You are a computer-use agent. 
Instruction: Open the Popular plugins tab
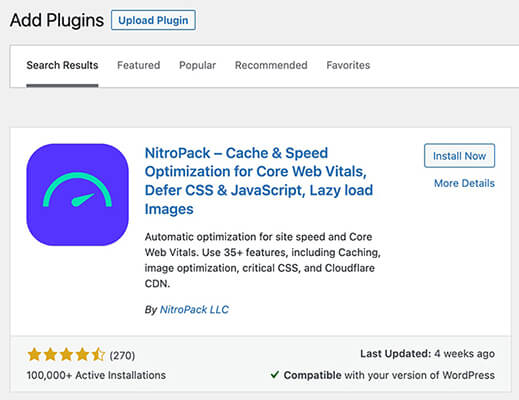tap(197, 65)
